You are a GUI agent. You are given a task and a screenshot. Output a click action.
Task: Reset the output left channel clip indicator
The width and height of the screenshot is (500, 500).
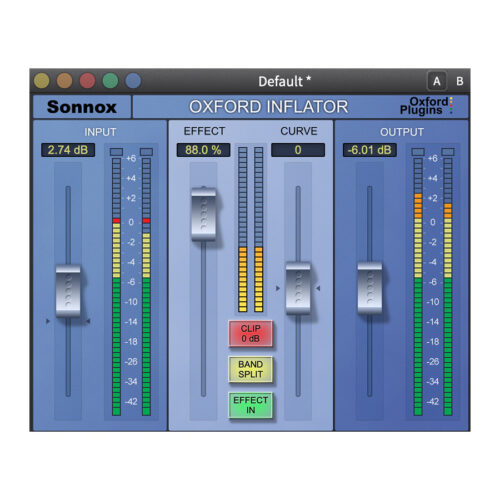418,152
